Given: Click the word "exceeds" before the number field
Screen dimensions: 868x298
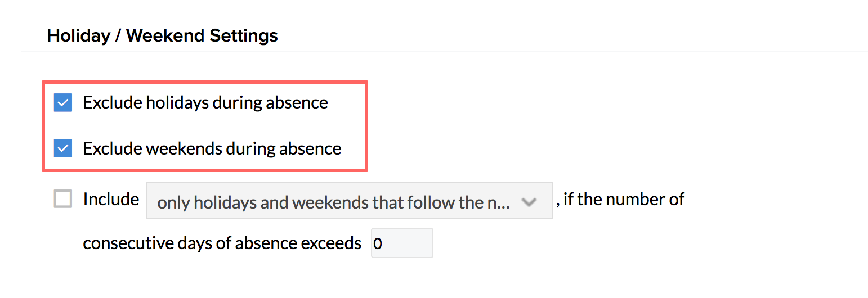Looking at the screenshot, I should point(332,243).
